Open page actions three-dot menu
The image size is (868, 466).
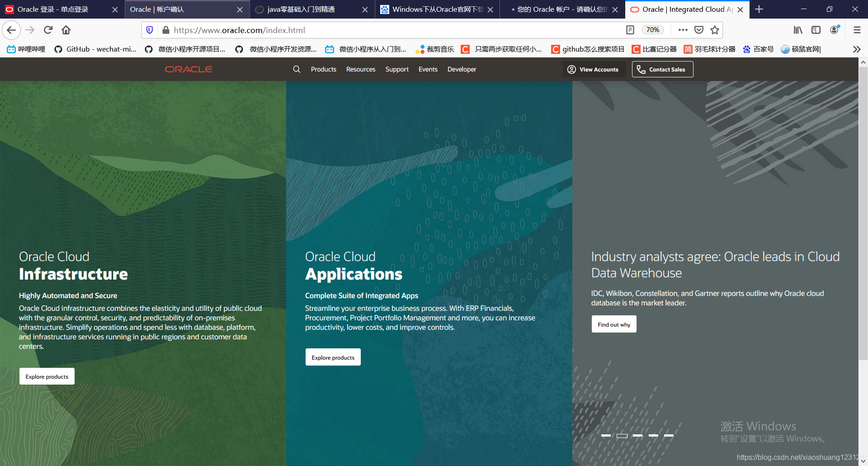coord(683,30)
